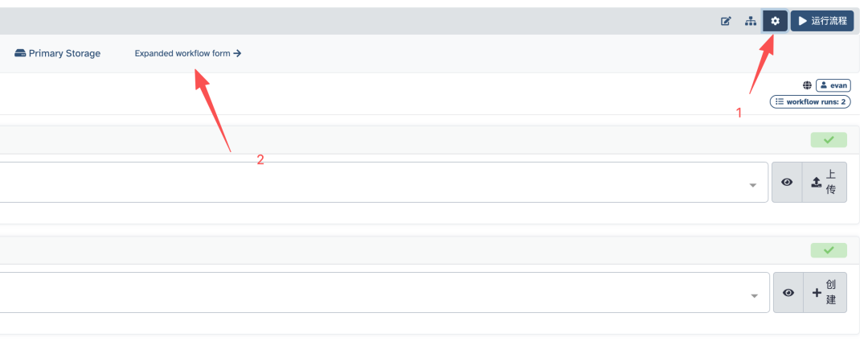Viewport: 868px width, 342px height.
Task: Click the edit workflow pencil icon
Action: (725, 21)
